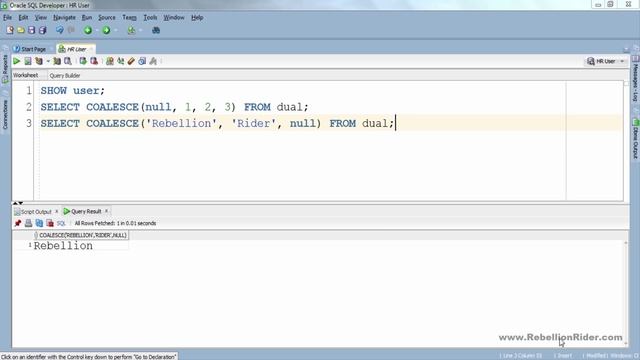
Task: Open the Reports side panel
Action: point(5,68)
